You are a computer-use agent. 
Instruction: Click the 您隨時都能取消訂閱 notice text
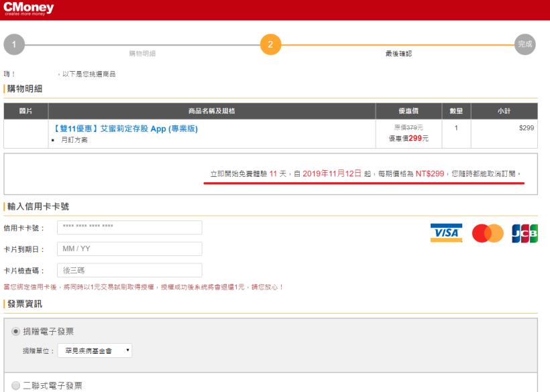484,174
